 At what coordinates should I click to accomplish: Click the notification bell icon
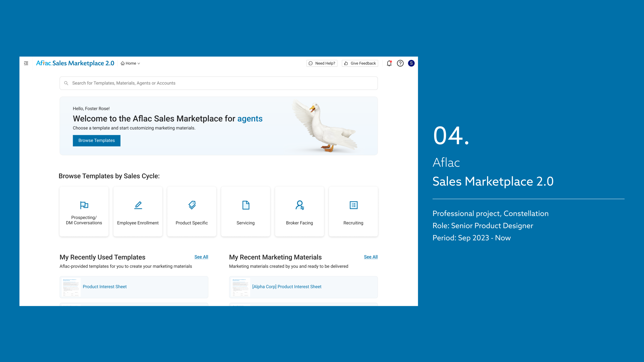389,63
